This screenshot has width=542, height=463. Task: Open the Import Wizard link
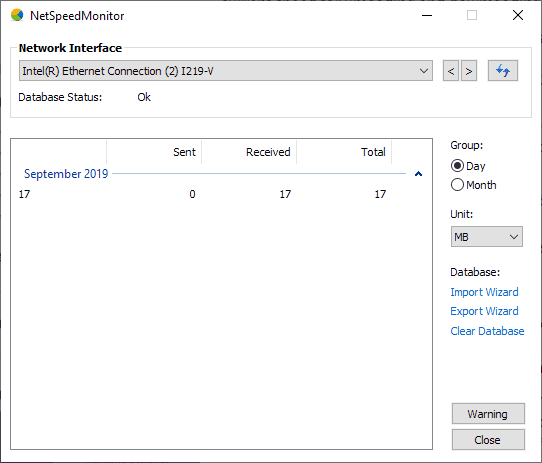pyautogui.click(x=484, y=292)
